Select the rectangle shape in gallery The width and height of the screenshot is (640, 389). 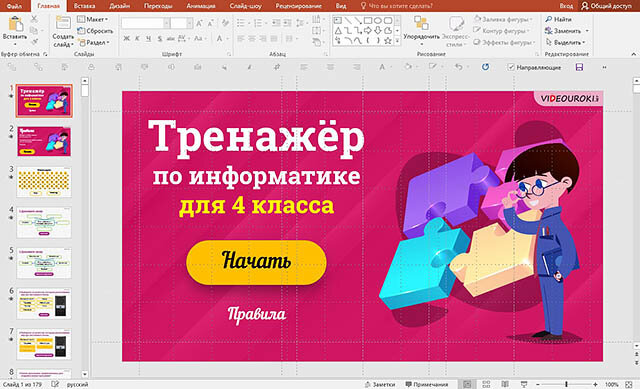coord(368,20)
